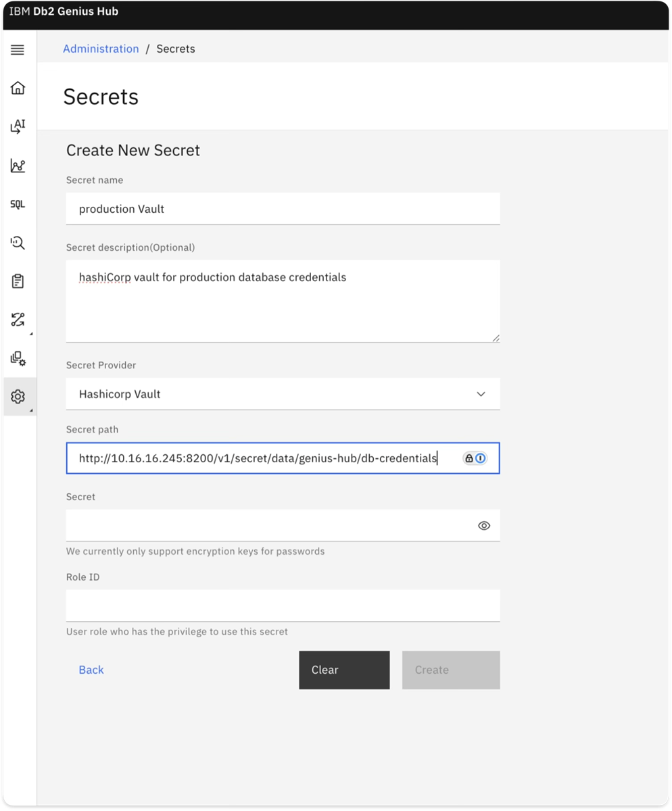Expand the Secret Provider dropdown chevron
This screenshot has height=811, width=672.
481,394
